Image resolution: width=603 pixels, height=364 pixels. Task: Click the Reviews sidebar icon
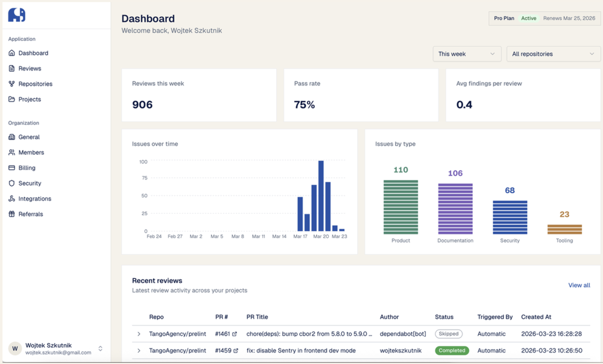pos(12,69)
